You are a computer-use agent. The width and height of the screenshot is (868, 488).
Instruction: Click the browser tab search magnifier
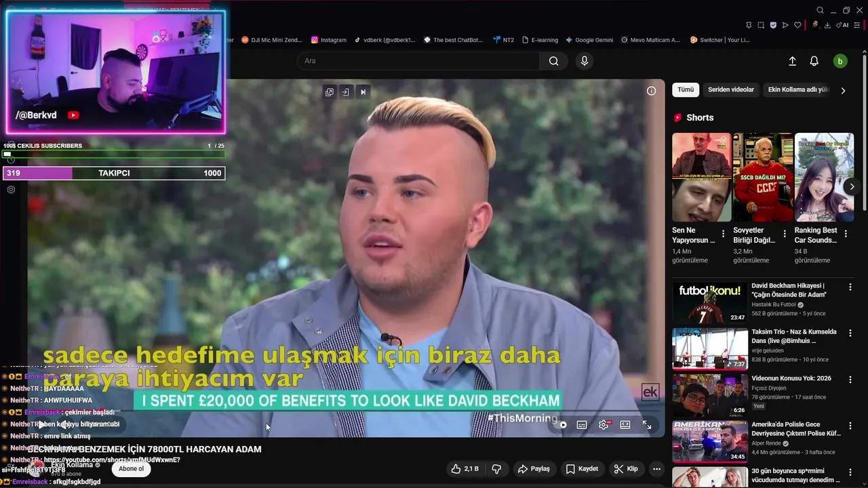[x=820, y=10]
